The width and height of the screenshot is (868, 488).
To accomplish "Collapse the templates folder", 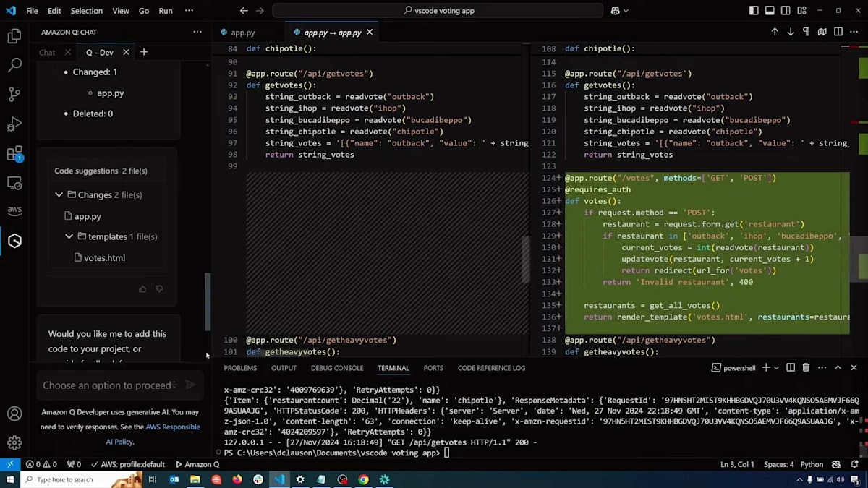I will click(69, 236).
